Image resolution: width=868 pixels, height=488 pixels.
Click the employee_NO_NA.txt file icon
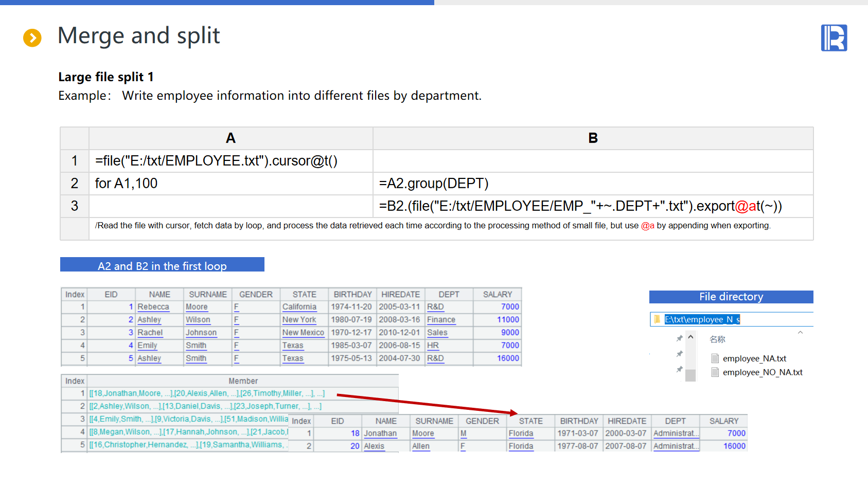pyautogui.click(x=715, y=372)
